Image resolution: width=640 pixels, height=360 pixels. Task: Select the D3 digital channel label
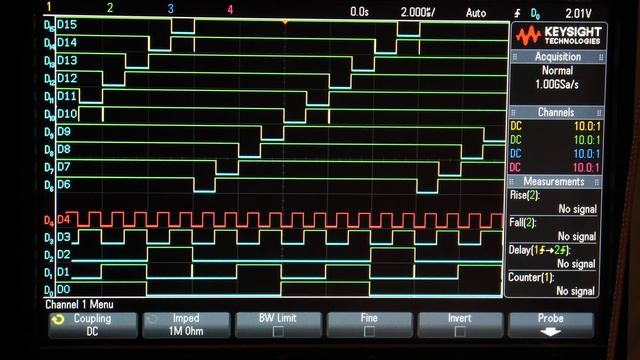(64, 237)
